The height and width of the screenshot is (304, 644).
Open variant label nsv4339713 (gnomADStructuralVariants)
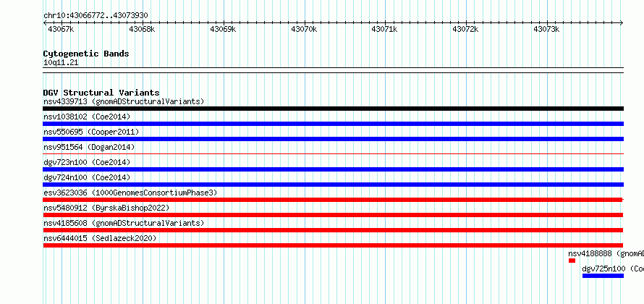(x=124, y=101)
